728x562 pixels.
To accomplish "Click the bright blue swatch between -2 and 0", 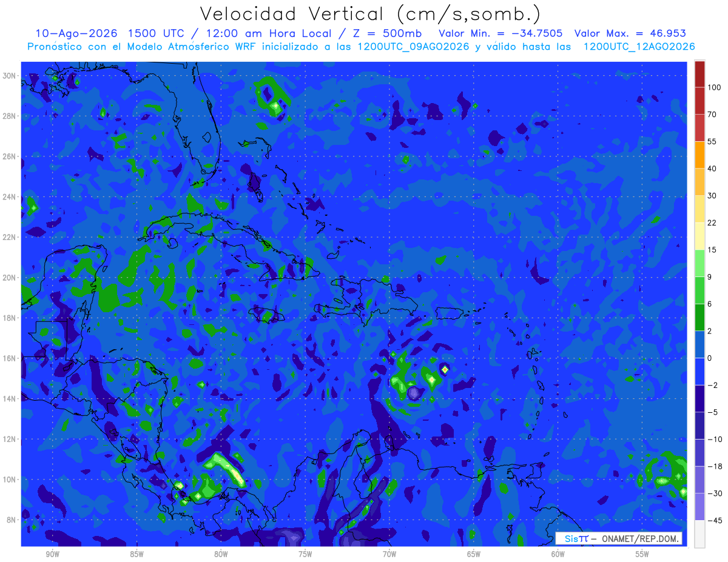I will [699, 371].
